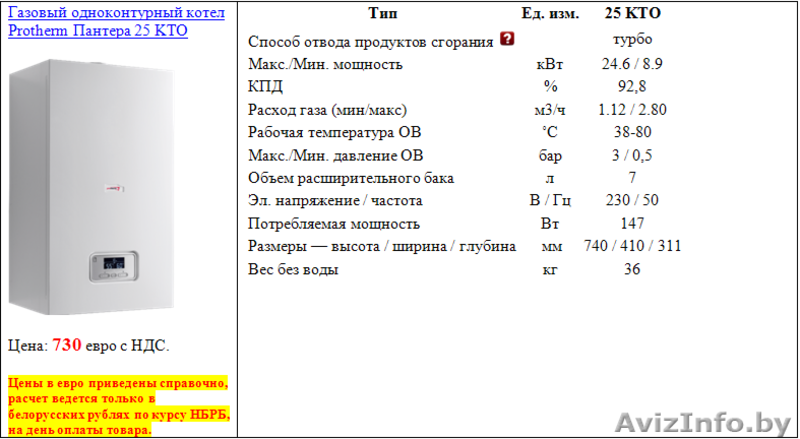Screen dimensions: 800x439
Task: Click the '36' weight value
Action: click(x=633, y=269)
